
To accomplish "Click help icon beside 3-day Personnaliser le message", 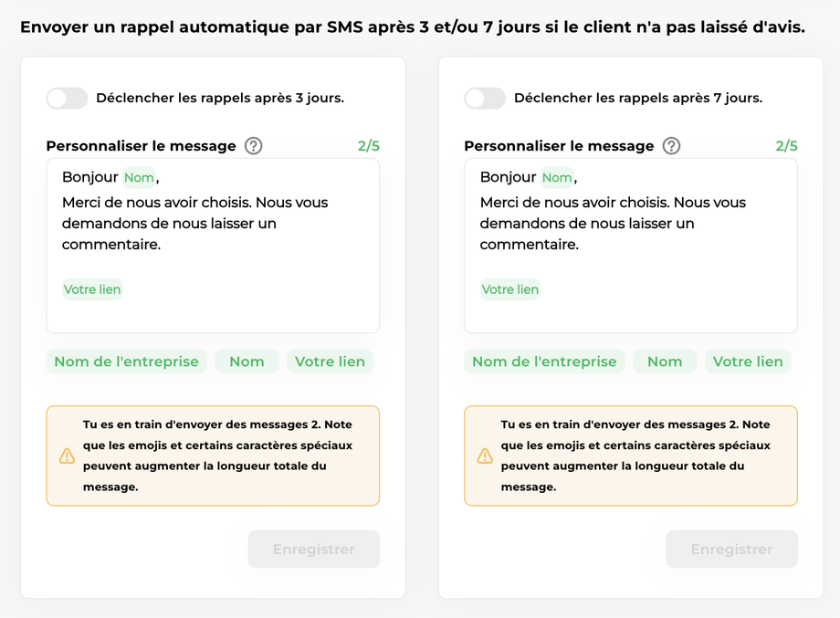I will (254, 146).
